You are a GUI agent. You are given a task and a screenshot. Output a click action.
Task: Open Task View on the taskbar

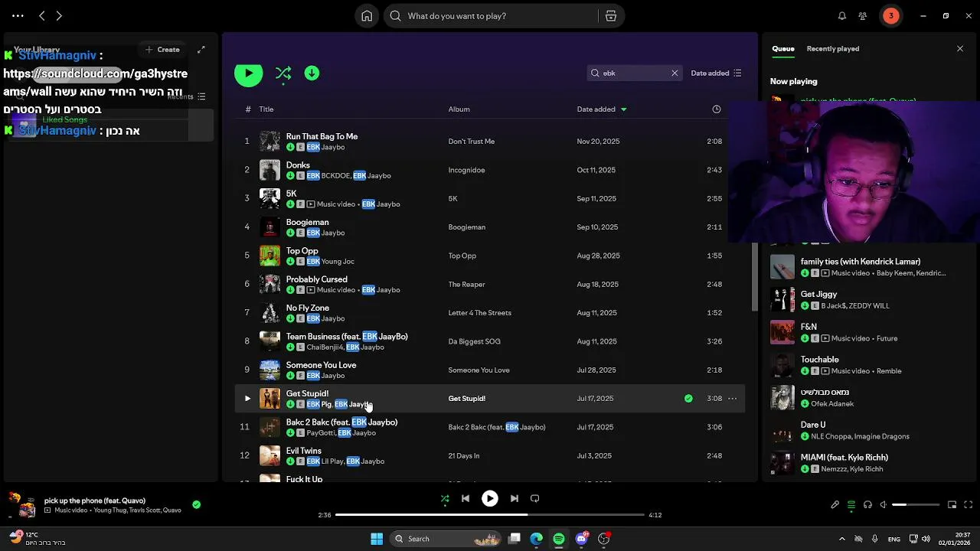pos(514,539)
